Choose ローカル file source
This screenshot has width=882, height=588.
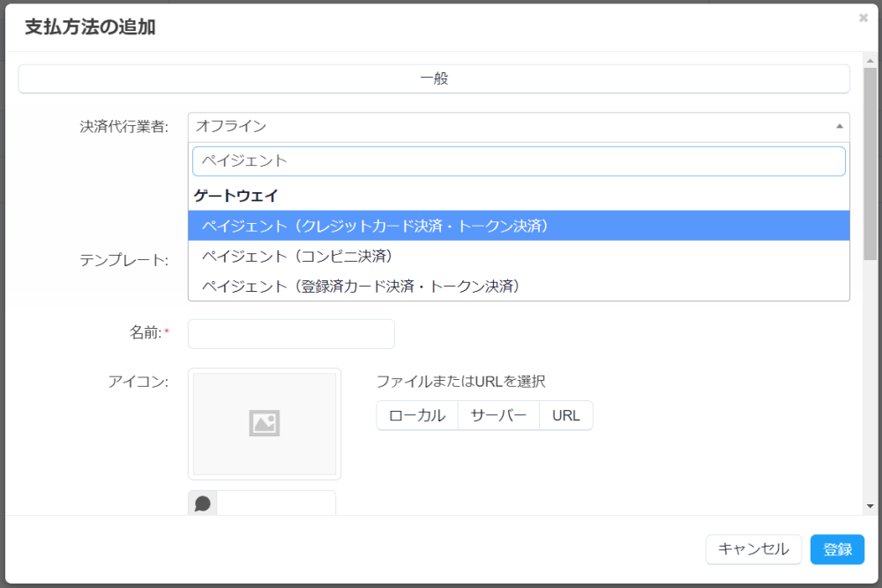(x=417, y=415)
